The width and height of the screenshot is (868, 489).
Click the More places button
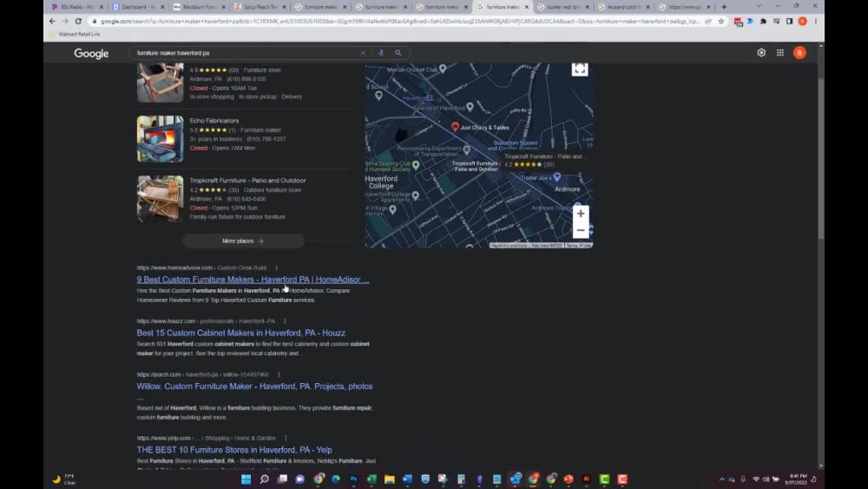(243, 241)
